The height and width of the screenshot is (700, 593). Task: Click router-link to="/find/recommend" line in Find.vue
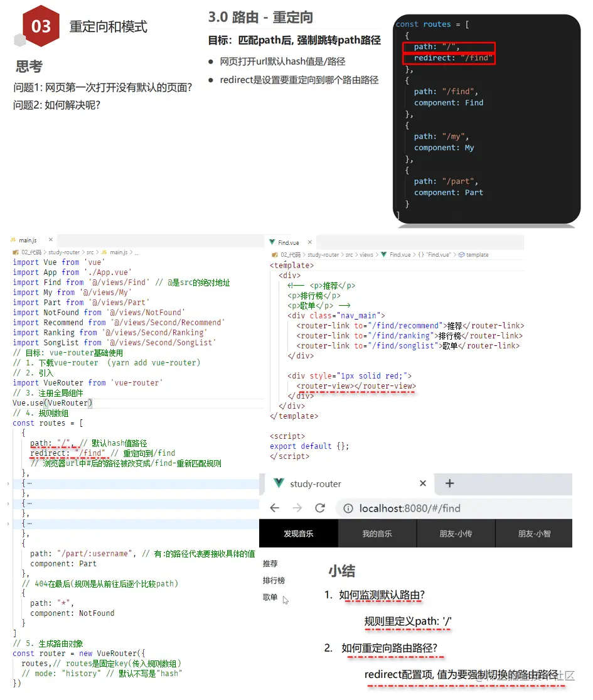pyautogui.click(x=410, y=326)
